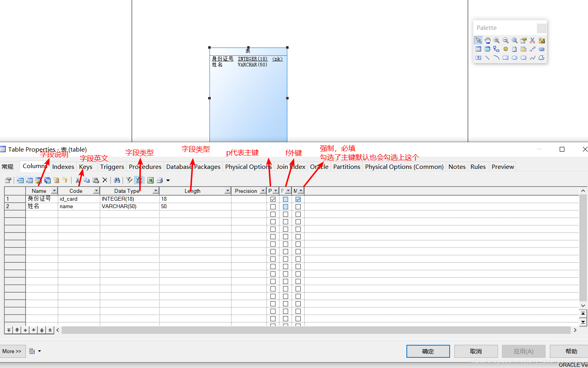
Task: Click the Copy toolbar icon
Action: pyautogui.click(x=86, y=180)
